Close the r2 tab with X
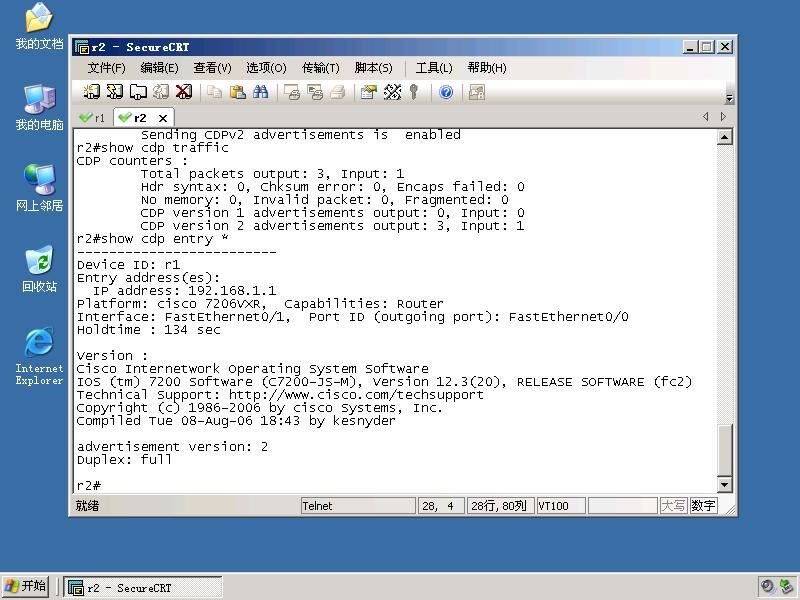 (163, 118)
